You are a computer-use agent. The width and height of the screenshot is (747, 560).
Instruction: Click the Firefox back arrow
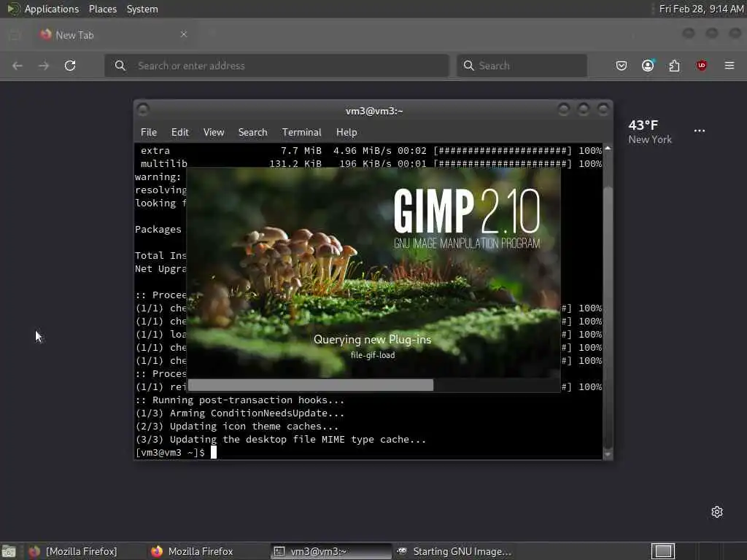(x=18, y=66)
